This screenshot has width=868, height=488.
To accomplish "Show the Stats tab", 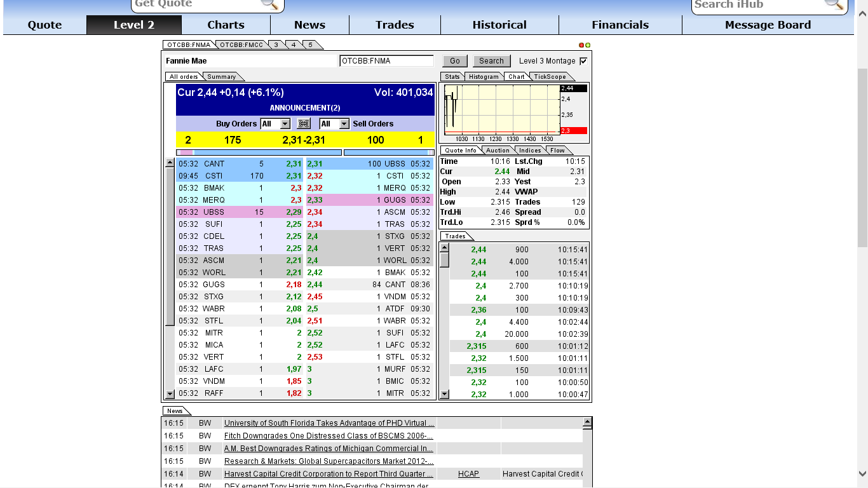I will (452, 77).
